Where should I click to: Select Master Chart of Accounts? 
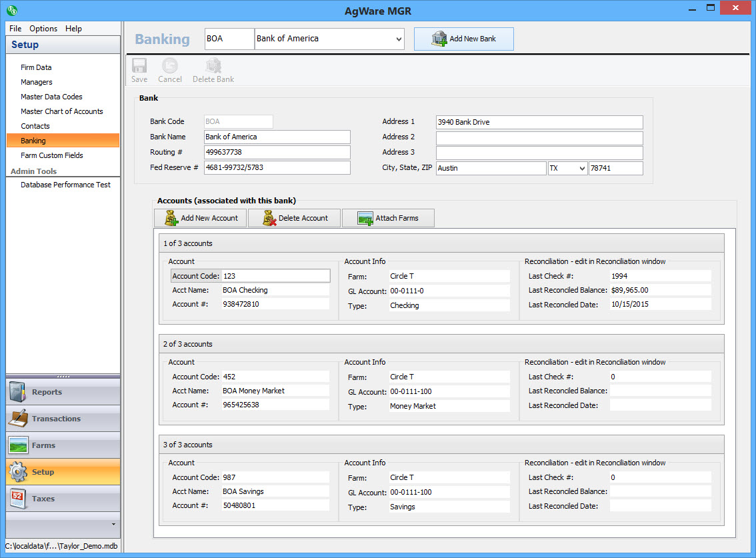[x=62, y=111]
